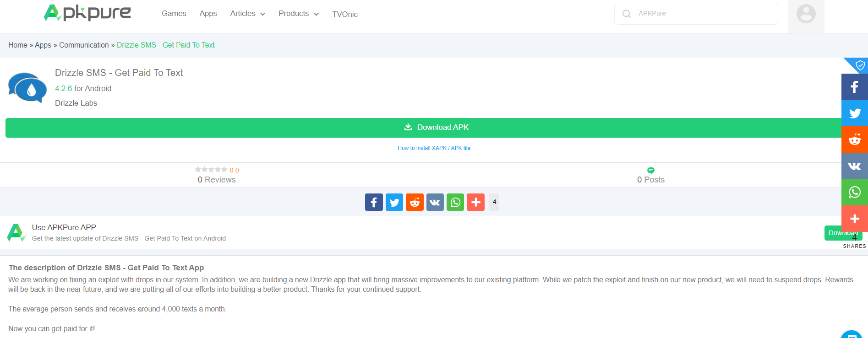Share on Twitter in the center share bar

point(394,202)
